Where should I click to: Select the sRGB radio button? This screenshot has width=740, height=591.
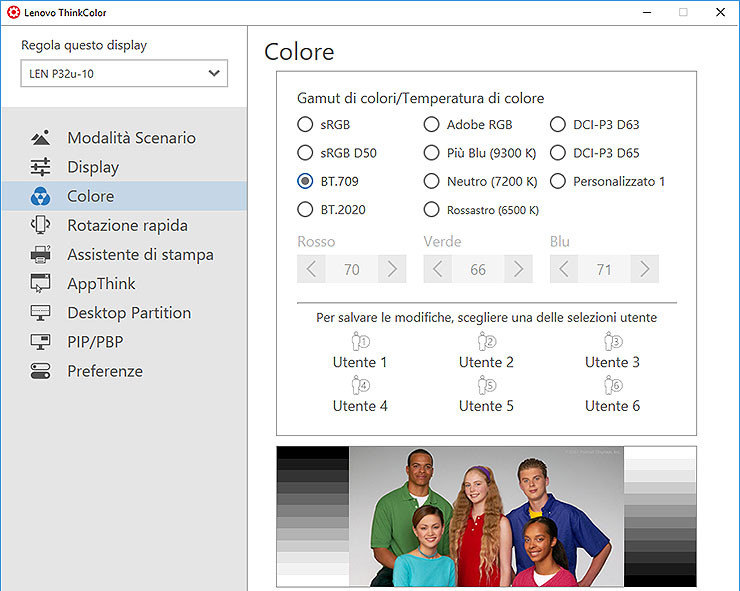tap(305, 125)
